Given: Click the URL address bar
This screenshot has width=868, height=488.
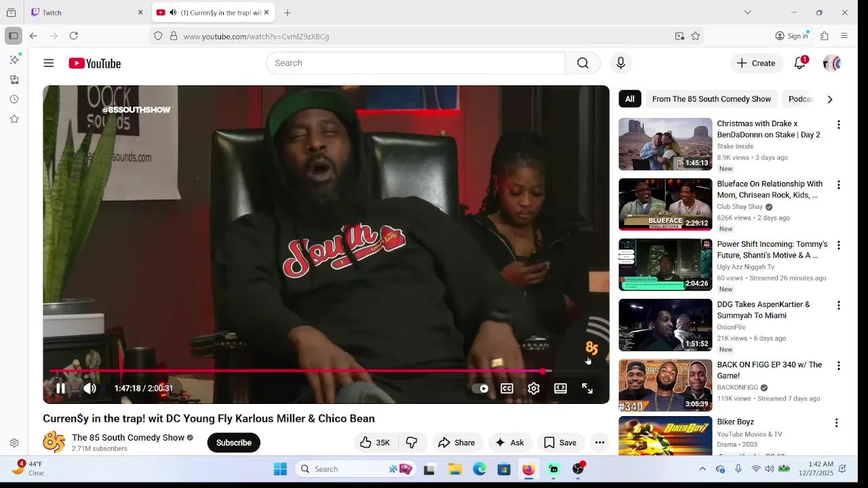Looking at the screenshot, I should coord(426,36).
